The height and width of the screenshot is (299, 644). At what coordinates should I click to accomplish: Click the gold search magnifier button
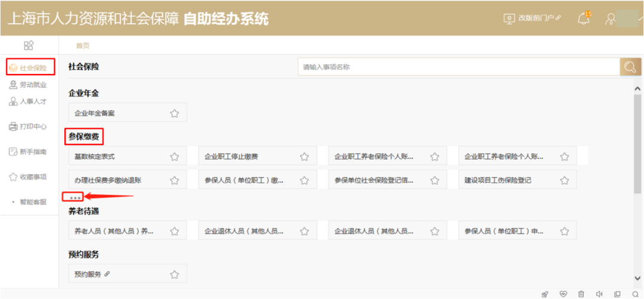[630, 67]
